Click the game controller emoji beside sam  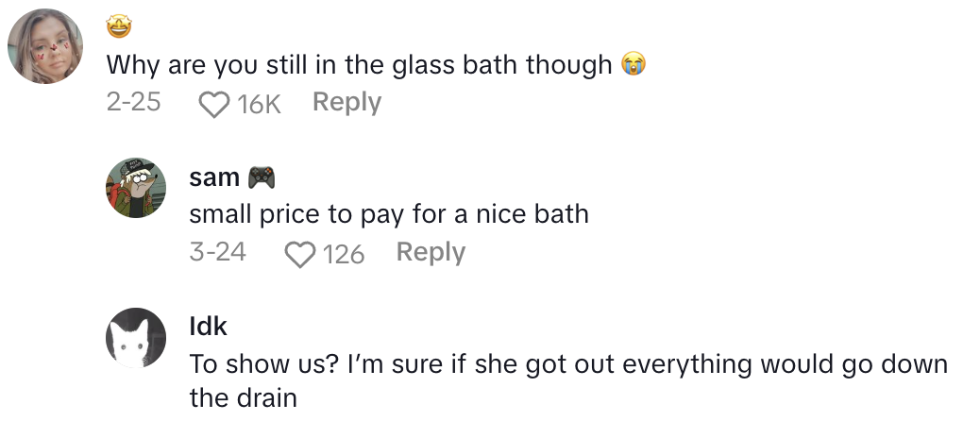[x=261, y=177]
